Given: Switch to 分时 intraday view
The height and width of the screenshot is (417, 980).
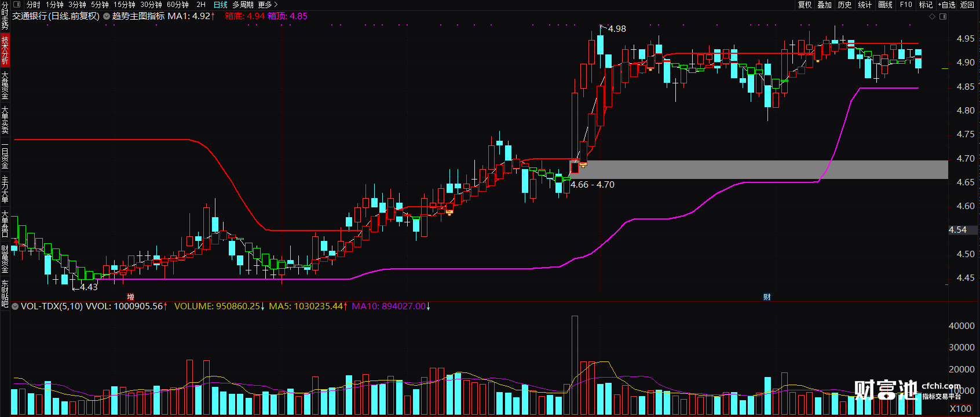Looking at the screenshot, I should (34, 5).
